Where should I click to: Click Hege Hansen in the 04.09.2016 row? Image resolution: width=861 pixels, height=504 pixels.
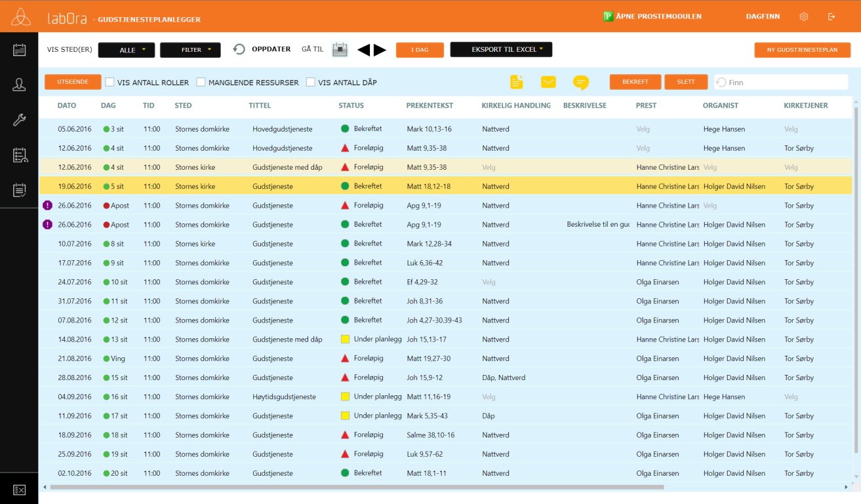[x=724, y=397]
